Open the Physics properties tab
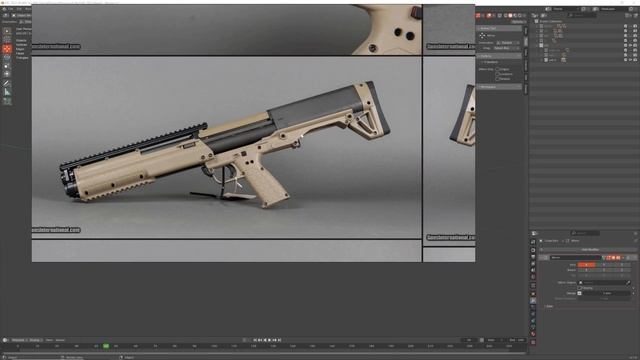This screenshot has height=360, width=640. click(533, 313)
